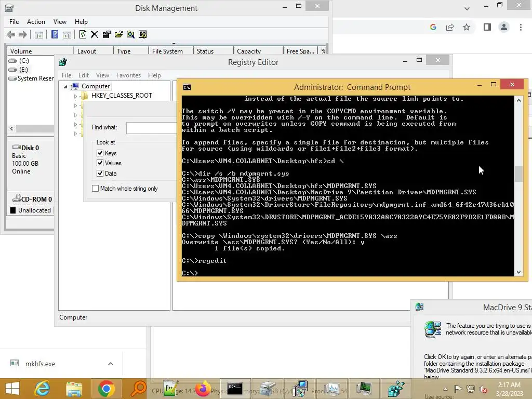Viewport: 532px width, 399px height.
Task: Click the Open folder icon in Disk Management toolbar
Action: click(118, 34)
